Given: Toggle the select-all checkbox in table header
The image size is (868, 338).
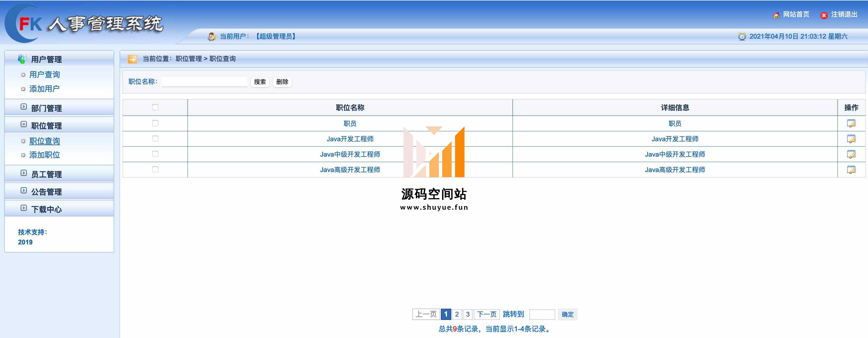Looking at the screenshot, I should [x=155, y=107].
